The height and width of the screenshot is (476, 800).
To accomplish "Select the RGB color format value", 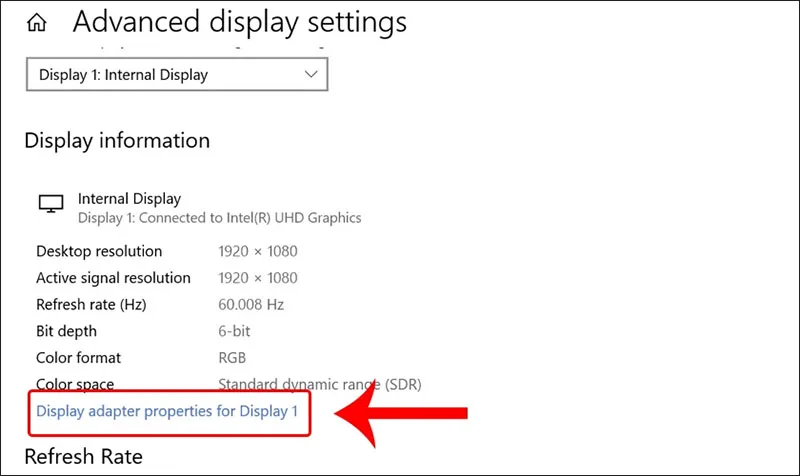I will (x=232, y=358).
